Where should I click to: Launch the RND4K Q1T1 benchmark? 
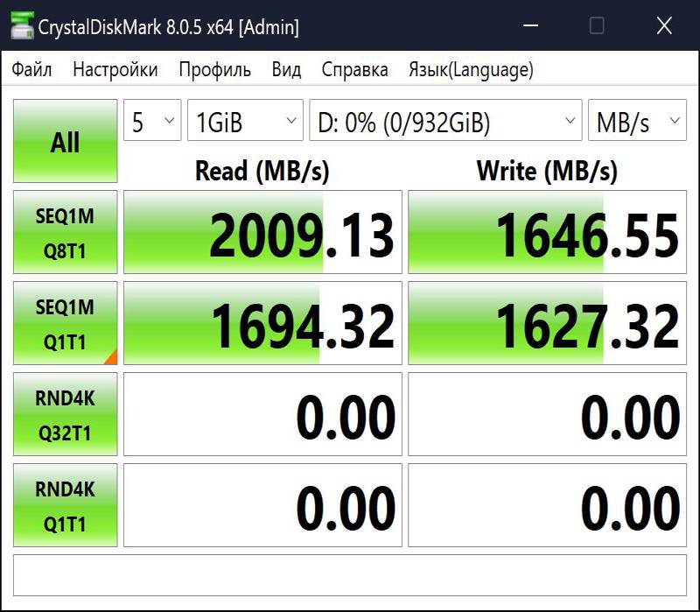click(x=65, y=505)
